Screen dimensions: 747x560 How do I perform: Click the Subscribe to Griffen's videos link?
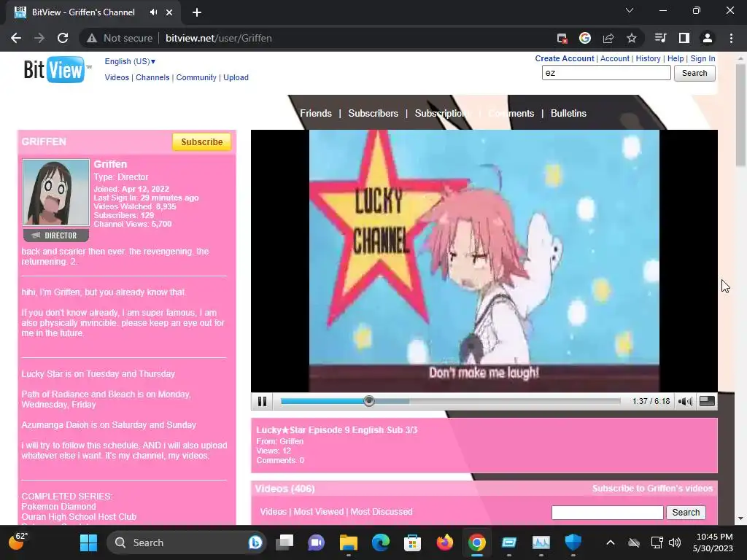point(652,489)
